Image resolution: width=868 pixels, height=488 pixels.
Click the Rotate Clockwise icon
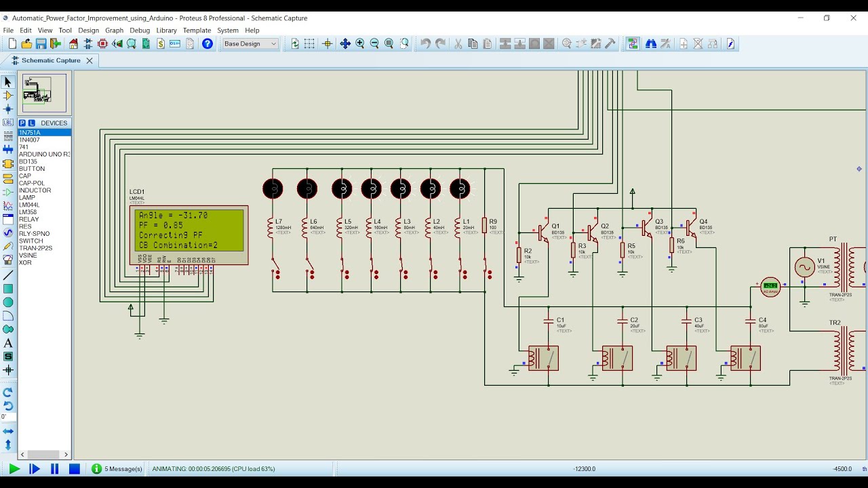coord(8,392)
